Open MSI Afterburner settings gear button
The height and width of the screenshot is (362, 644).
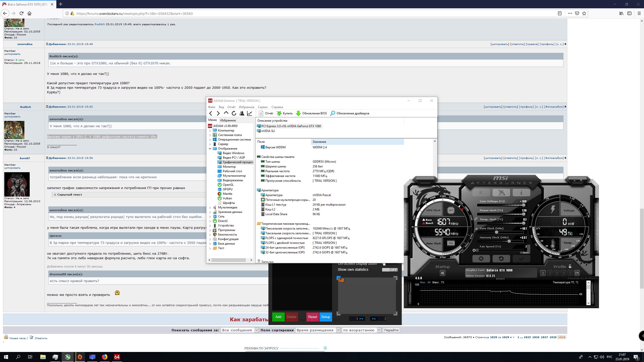coord(481,258)
